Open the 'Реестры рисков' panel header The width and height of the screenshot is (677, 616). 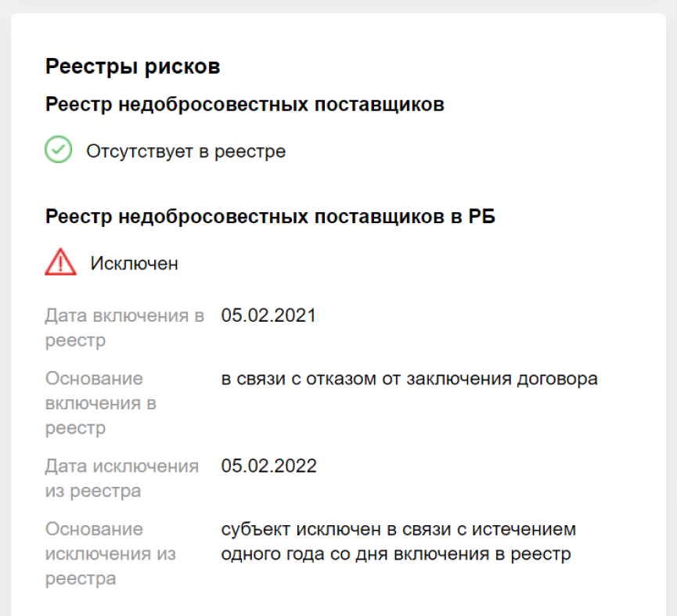pyautogui.click(x=132, y=66)
